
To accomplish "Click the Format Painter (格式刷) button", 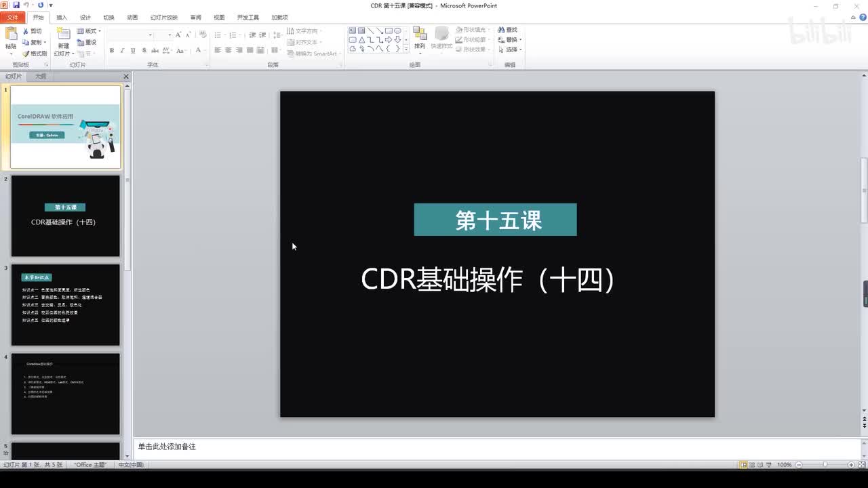I will pyautogui.click(x=35, y=54).
